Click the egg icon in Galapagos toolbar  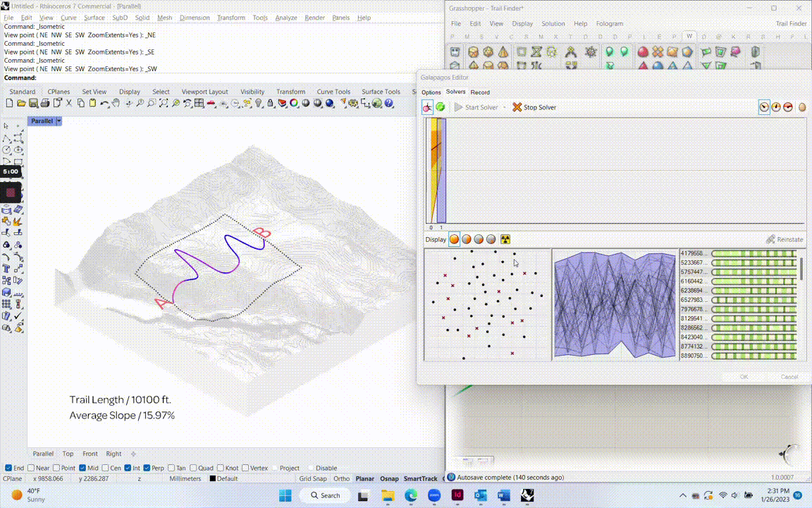pyautogui.click(x=801, y=107)
